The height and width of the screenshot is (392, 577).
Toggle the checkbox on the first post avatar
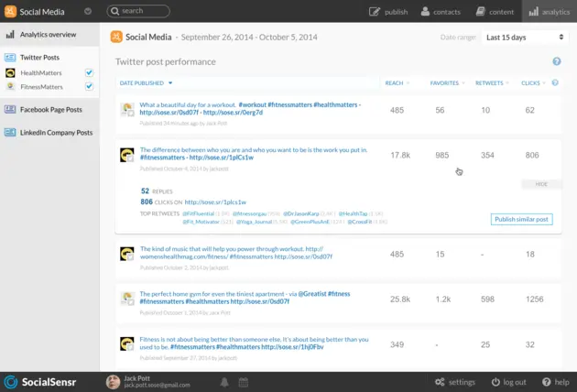tap(131, 114)
